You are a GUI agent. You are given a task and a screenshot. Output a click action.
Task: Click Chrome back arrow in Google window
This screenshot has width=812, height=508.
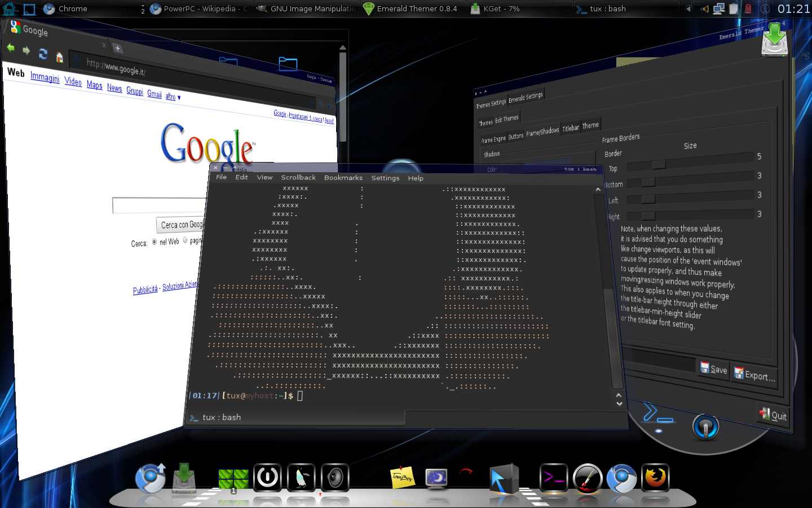click(x=11, y=47)
